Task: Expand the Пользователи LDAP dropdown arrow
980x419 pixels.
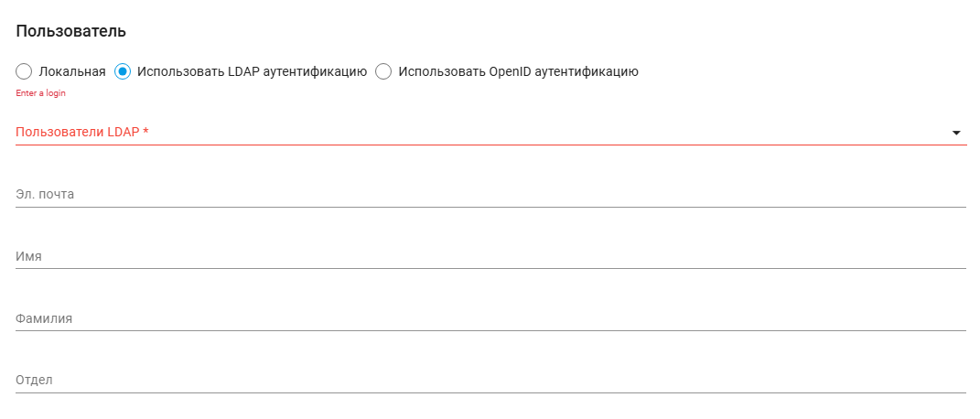Action: [x=956, y=133]
